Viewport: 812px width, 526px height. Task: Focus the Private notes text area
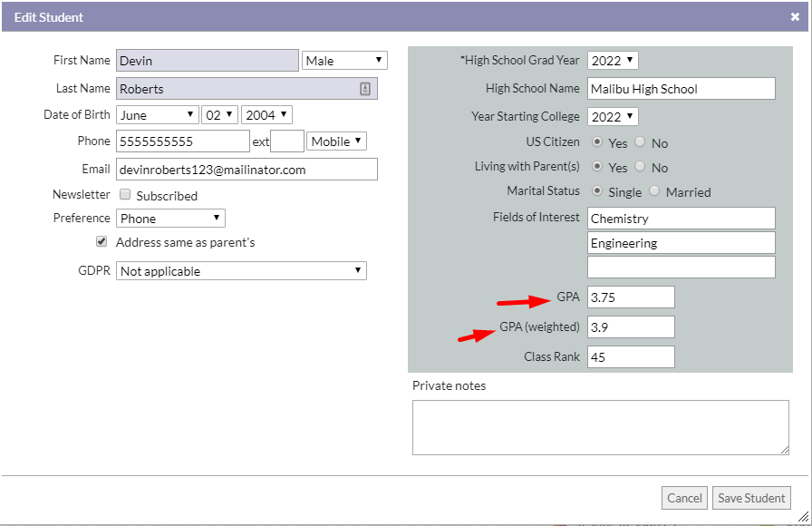pyautogui.click(x=601, y=427)
